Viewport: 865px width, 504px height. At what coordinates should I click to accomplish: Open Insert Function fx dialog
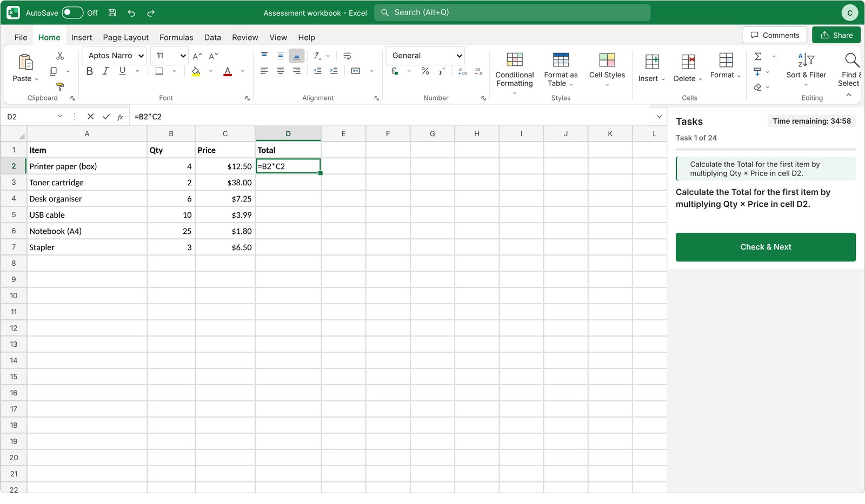click(121, 116)
